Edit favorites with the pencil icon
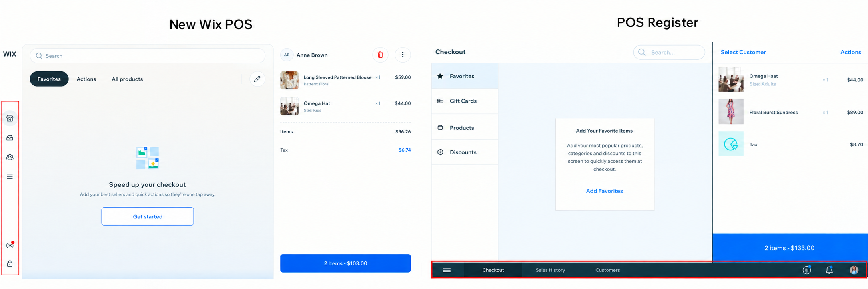 point(257,79)
